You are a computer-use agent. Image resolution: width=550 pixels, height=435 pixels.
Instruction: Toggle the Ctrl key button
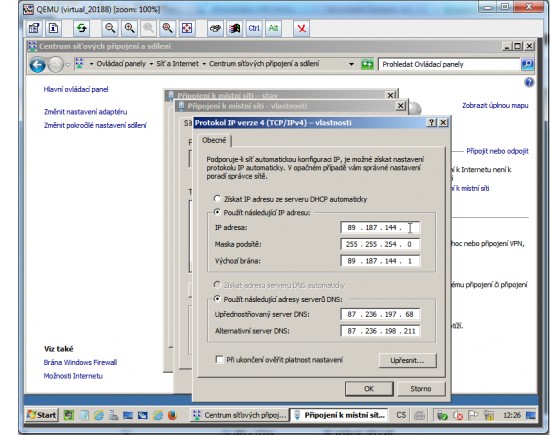(x=254, y=28)
